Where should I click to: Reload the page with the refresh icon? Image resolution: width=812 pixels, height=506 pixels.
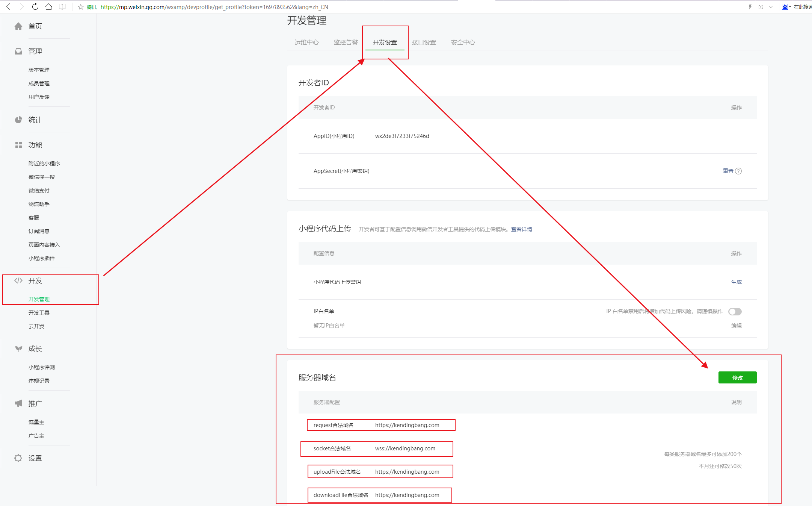point(35,7)
